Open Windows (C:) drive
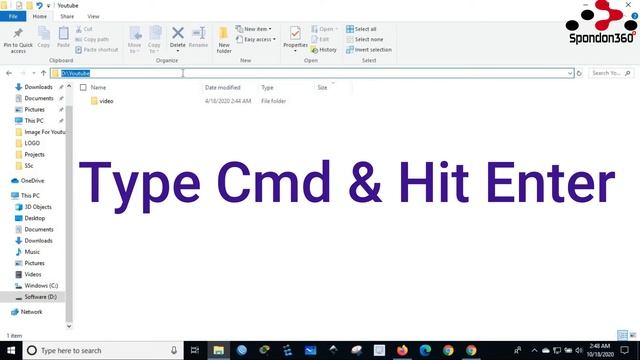 tap(41, 286)
